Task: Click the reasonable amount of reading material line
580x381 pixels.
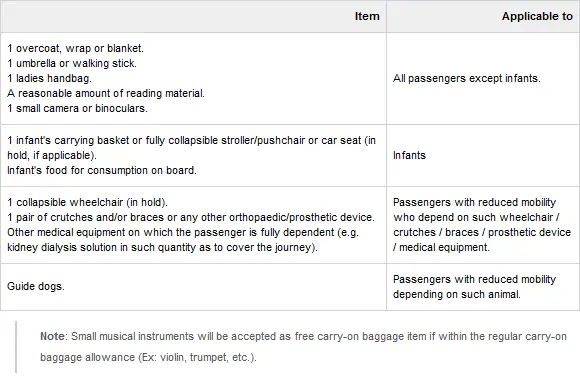Action: pos(106,93)
